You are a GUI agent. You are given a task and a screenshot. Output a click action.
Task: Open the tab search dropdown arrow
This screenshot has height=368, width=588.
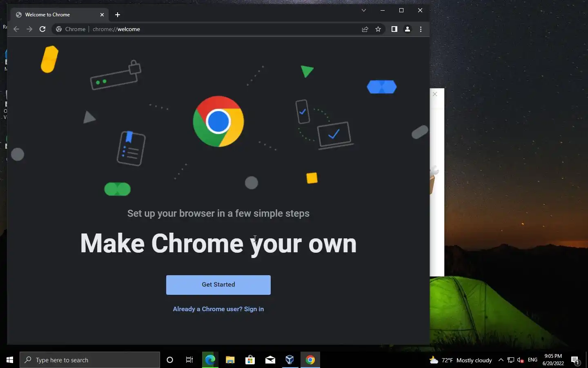[x=363, y=10]
